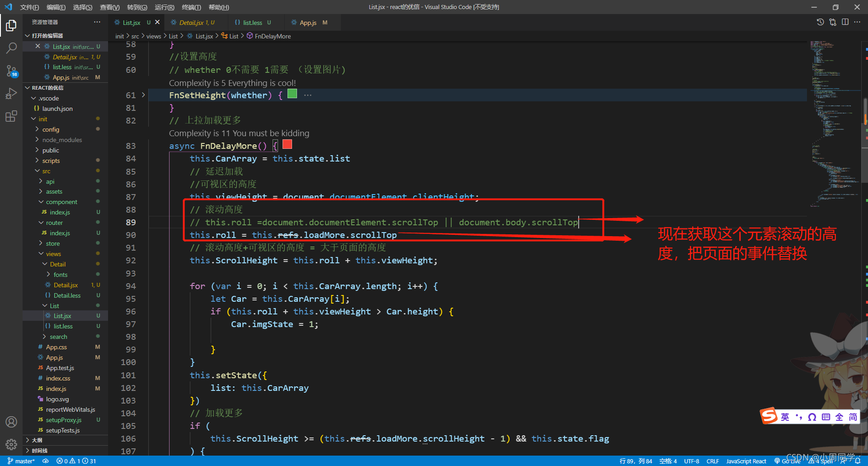Image resolution: width=868 pixels, height=466 pixels.
Task: Open the Explorer view in activity bar
Action: coord(11,26)
